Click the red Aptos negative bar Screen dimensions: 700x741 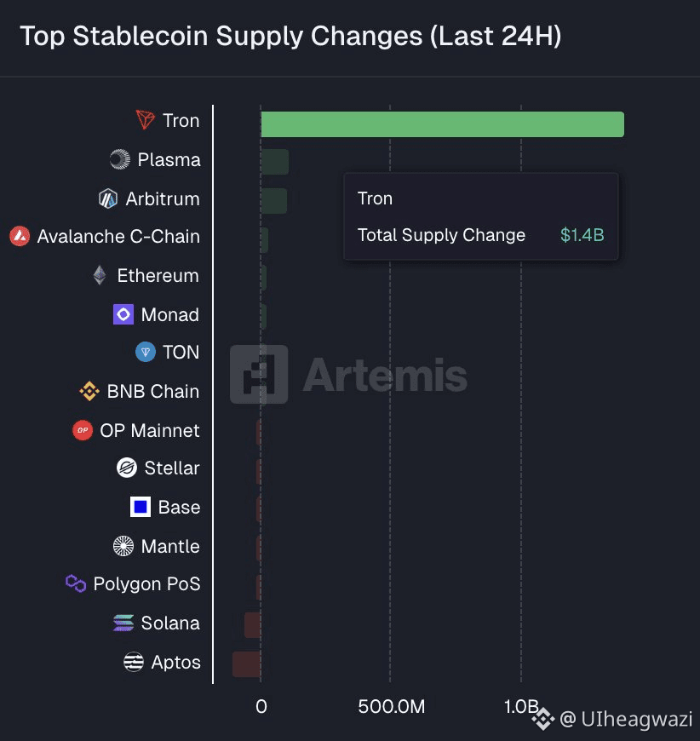246,663
